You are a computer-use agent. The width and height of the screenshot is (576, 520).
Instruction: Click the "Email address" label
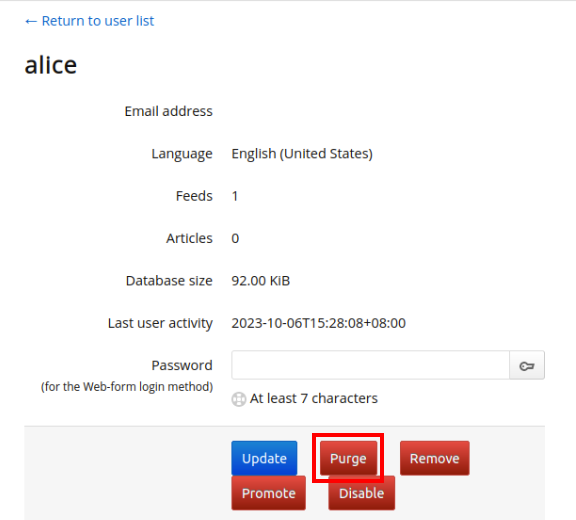pyautogui.click(x=169, y=111)
